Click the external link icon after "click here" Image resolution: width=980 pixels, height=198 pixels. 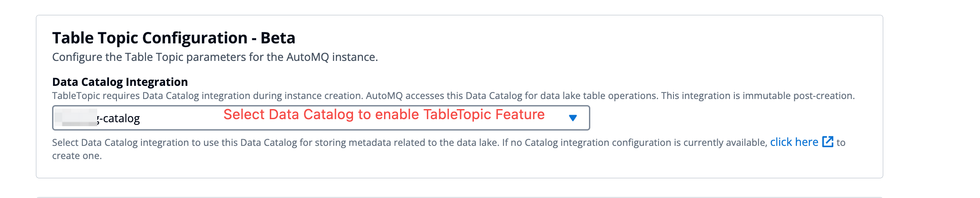828,141
